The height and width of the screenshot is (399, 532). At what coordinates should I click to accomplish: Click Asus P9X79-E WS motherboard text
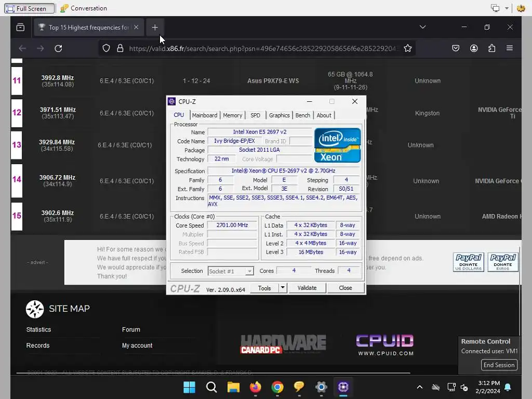273,81
